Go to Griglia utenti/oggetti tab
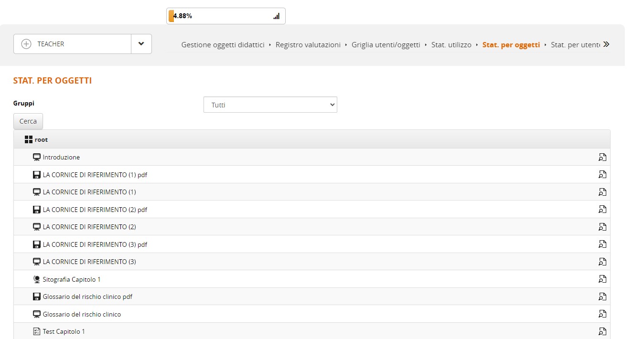 coord(386,45)
